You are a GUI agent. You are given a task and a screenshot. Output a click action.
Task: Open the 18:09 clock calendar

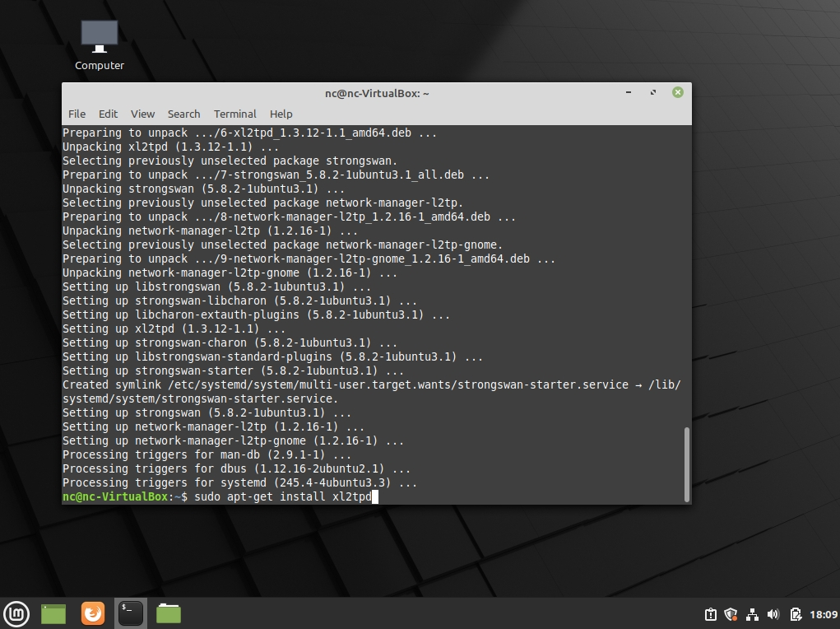click(x=824, y=614)
